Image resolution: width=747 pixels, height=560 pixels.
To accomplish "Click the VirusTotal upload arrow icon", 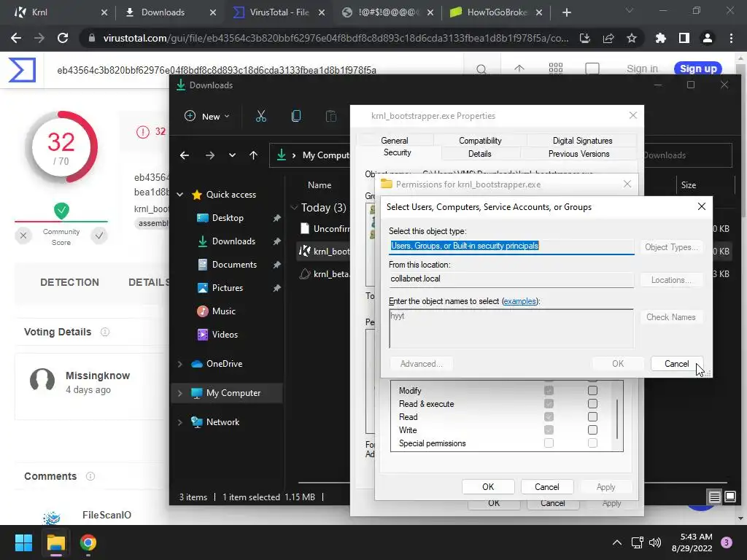I will pyautogui.click(x=519, y=69).
